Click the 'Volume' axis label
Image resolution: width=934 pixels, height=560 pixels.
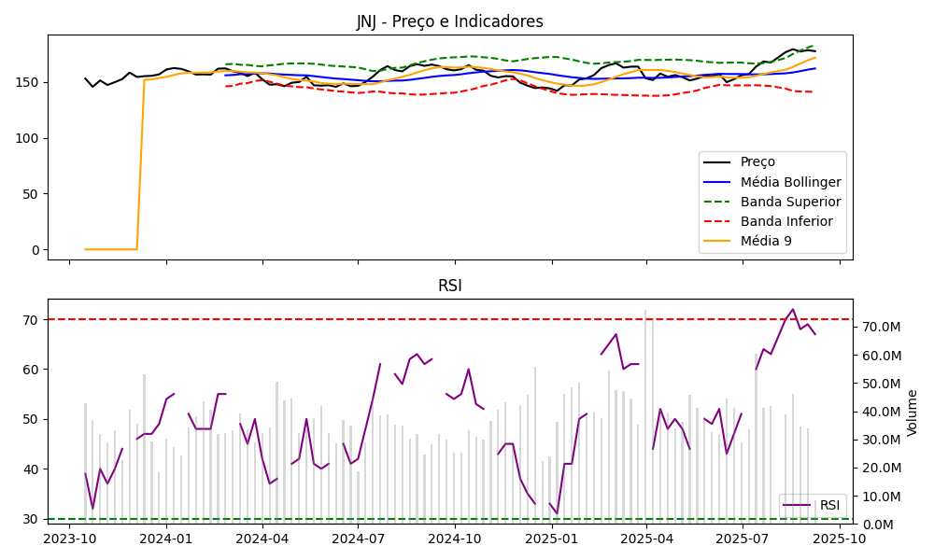(x=913, y=413)
